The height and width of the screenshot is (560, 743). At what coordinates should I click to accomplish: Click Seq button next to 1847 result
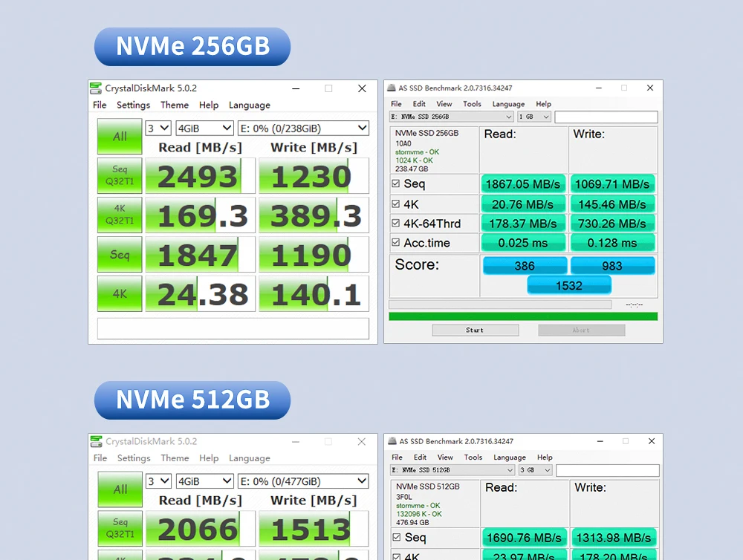tap(120, 255)
